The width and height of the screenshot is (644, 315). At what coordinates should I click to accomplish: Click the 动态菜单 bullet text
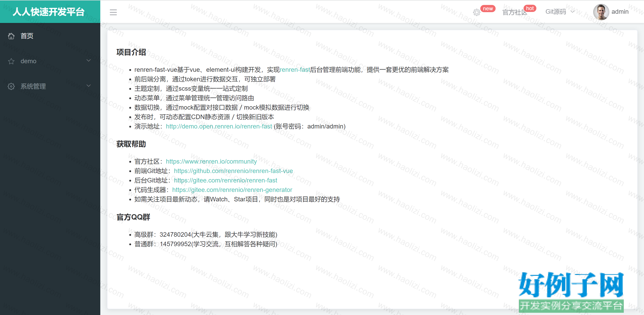pyautogui.click(x=194, y=98)
